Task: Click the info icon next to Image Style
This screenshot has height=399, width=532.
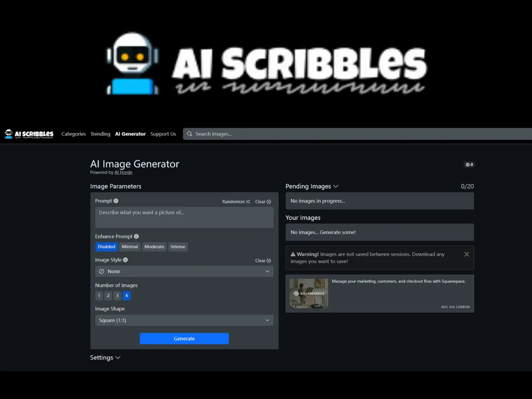Action: pyautogui.click(x=125, y=260)
